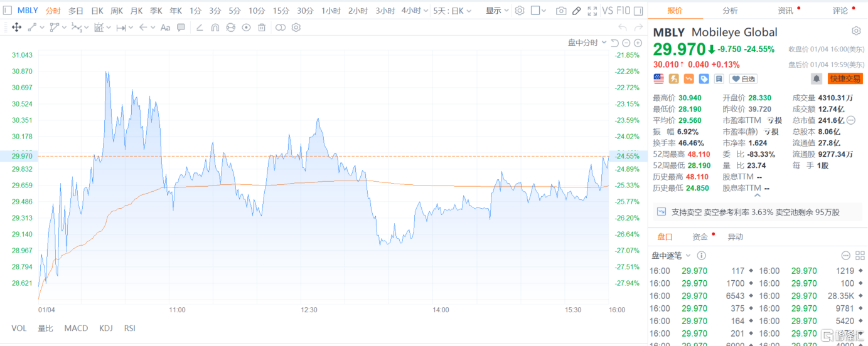The image size is (868, 346).
Task: Select the angle drawing tool
Action: pos(200,28)
